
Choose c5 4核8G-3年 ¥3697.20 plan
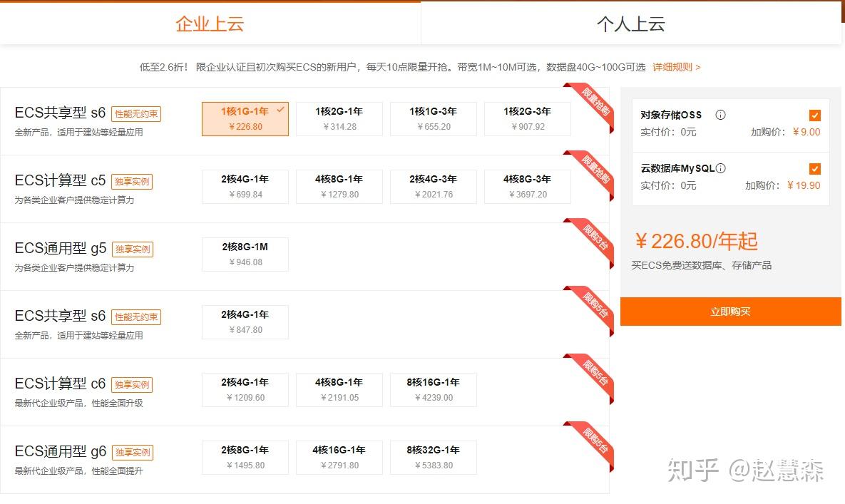[528, 187]
